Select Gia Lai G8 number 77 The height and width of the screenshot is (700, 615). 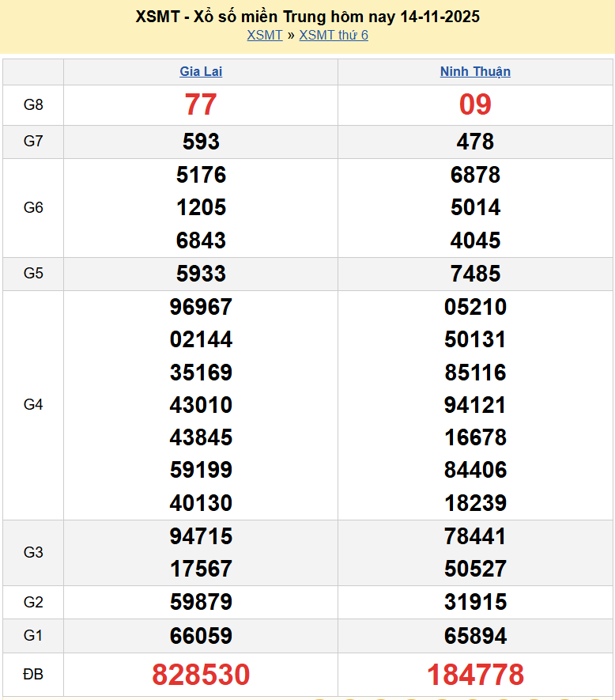(201, 104)
